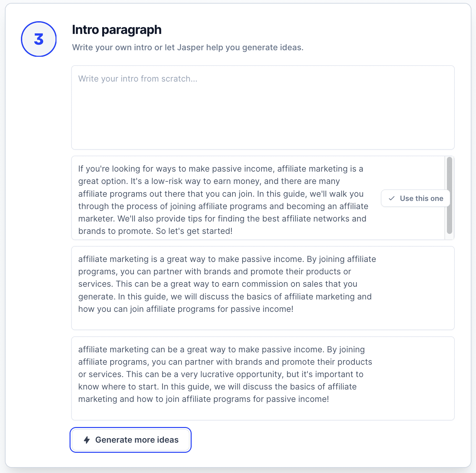This screenshot has height=473, width=476.
Task: Click the how to join affiliate programs line
Action: point(204,399)
